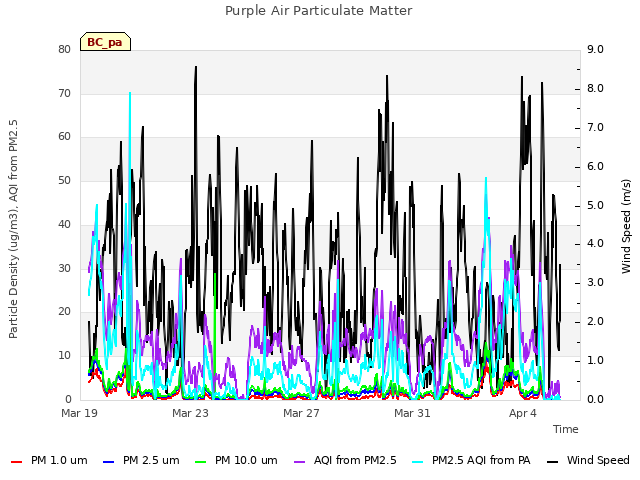
Task: Click the 8.0 right axis tick label
Action: click(595, 89)
